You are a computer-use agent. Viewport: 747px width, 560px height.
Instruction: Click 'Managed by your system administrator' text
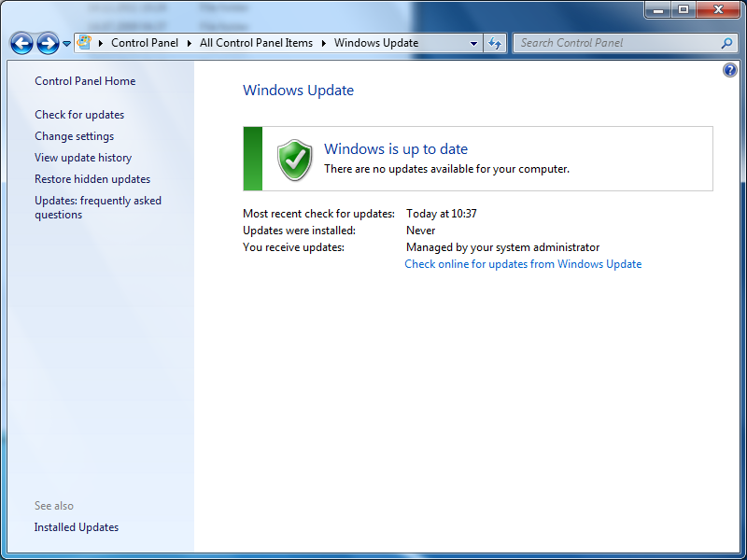point(502,247)
